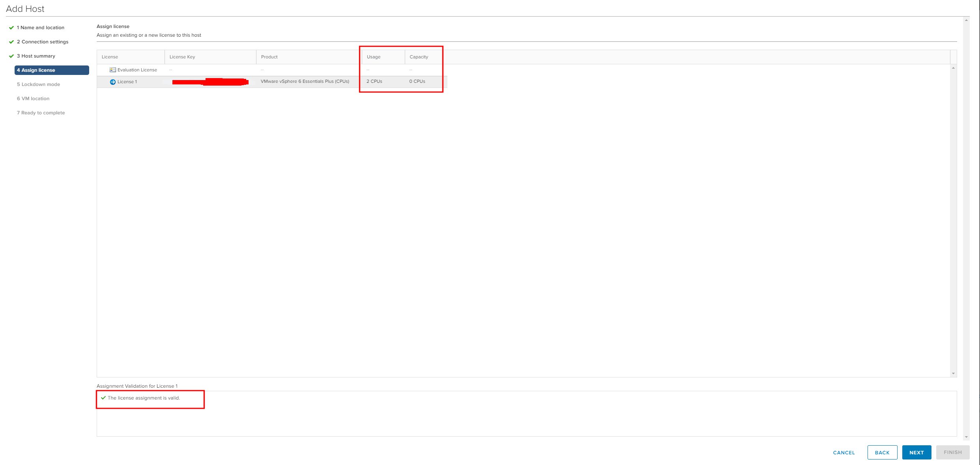Screen dimensions: 980x465
Task: Click the disabled FINISH button
Action: [953, 452]
